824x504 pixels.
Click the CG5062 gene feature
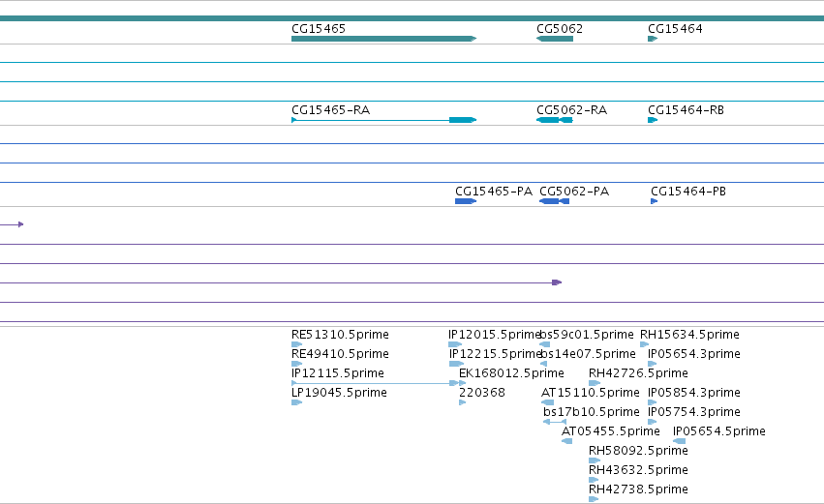[555, 39]
